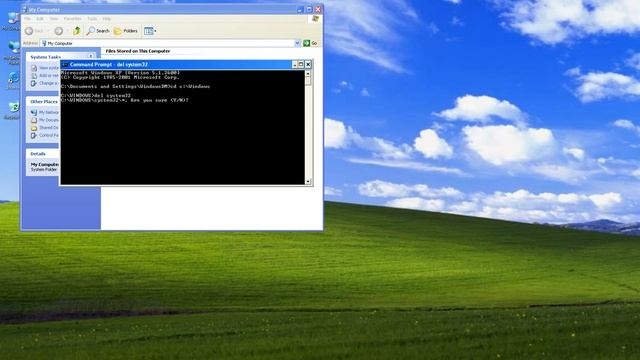
Task: Select the Recycle Bin desktop icon
Action: pyautogui.click(x=12, y=110)
